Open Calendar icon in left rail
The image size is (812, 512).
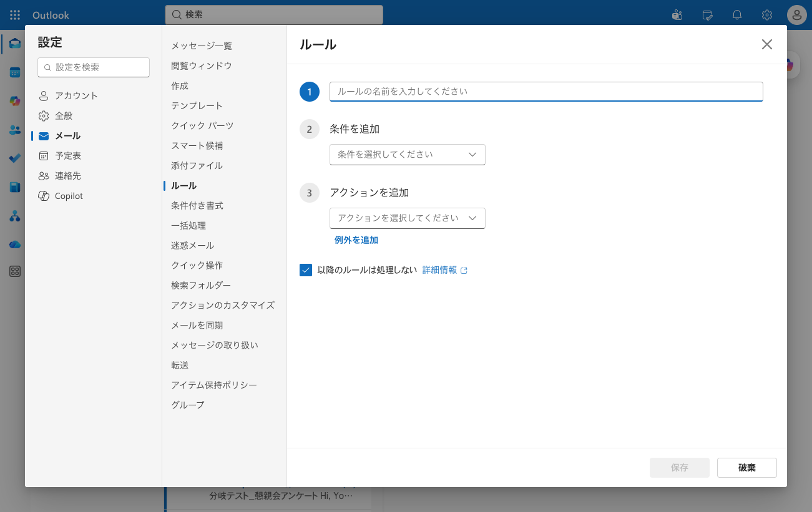tap(15, 72)
